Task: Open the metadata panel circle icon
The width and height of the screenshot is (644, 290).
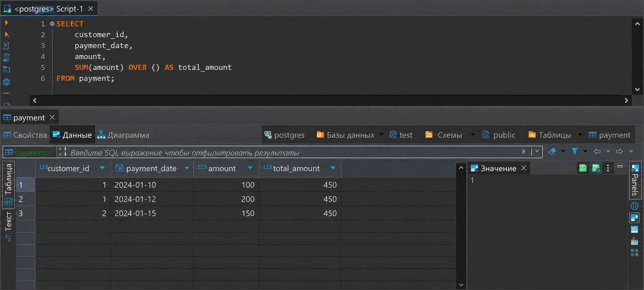Action: (634, 206)
